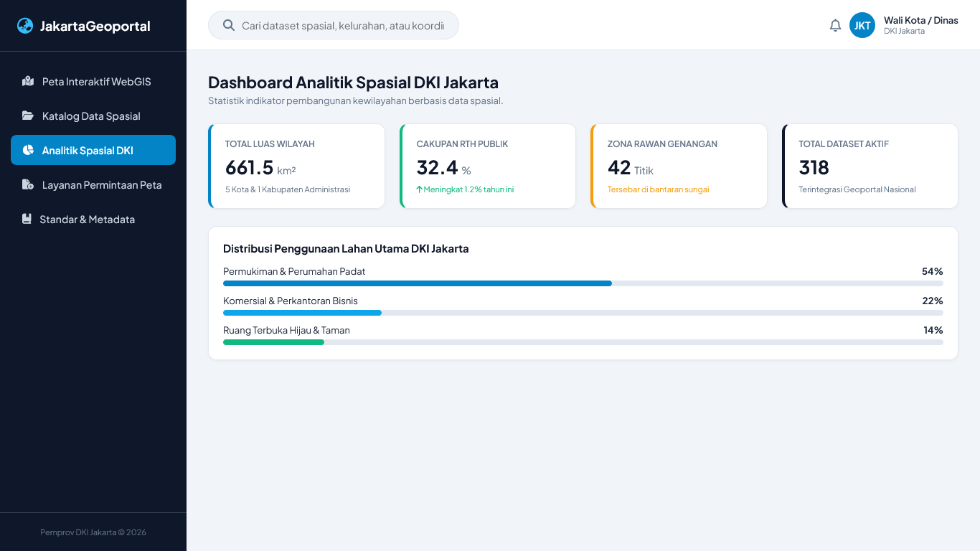Click 'Ruang Terbuka Hijau & Taman' label
The image size is (980, 551).
point(286,330)
